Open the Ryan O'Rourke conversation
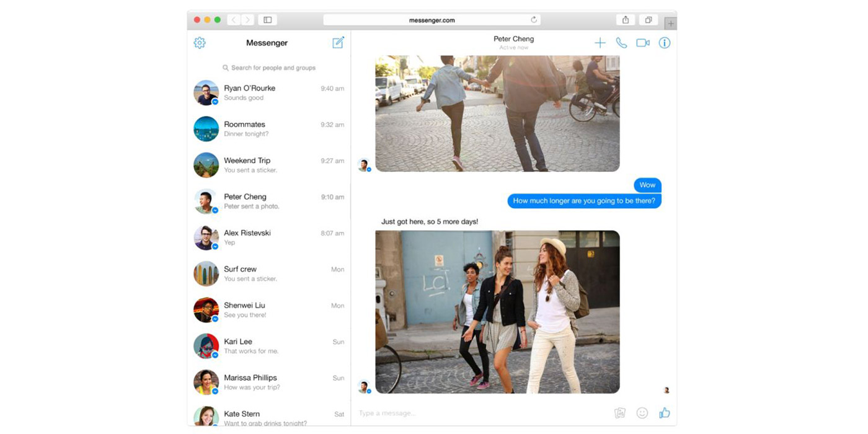 [269, 92]
